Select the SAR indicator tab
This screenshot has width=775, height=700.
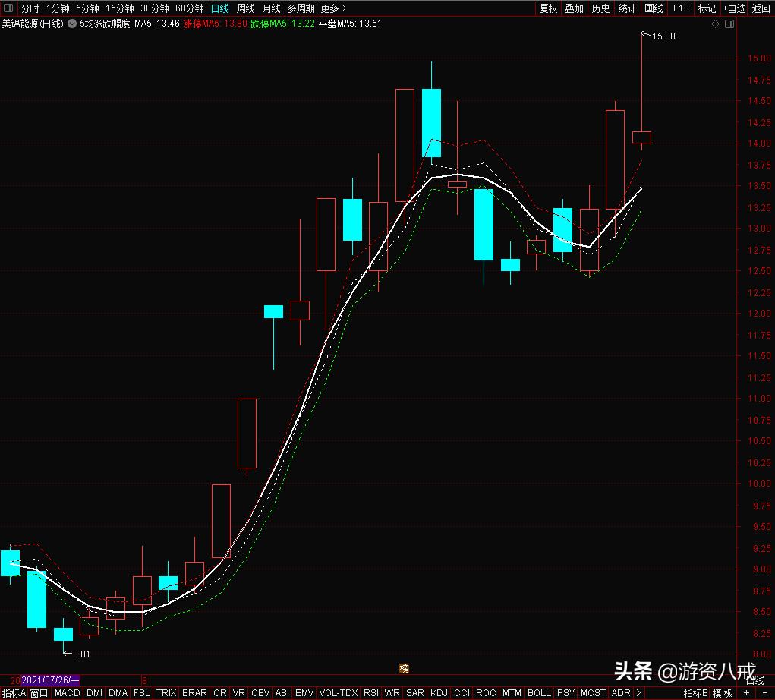415,693
